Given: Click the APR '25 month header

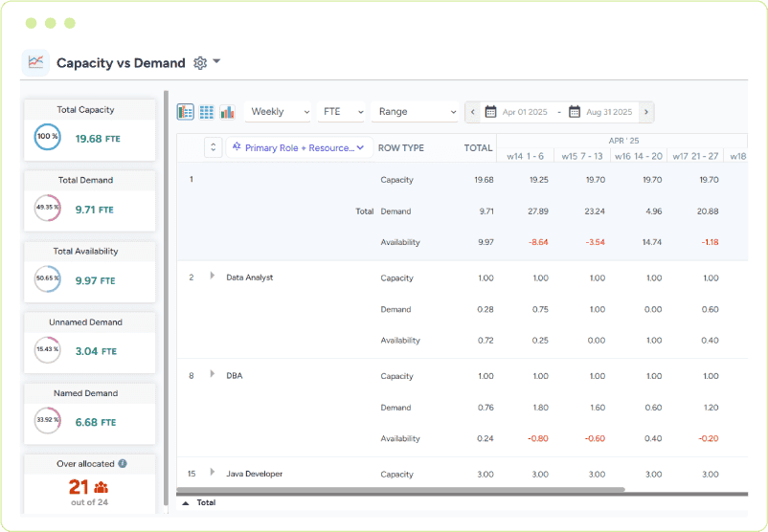Looking at the screenshot, I should click(623, 141).
